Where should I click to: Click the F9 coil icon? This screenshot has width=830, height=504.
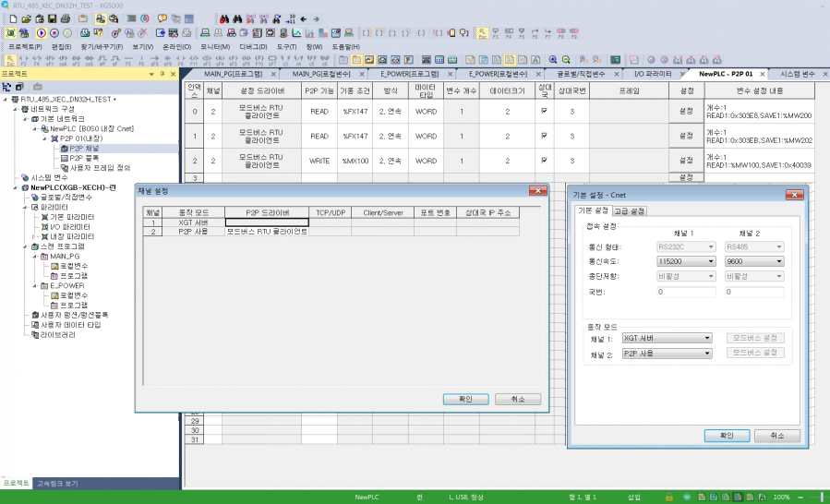point(181,60)
